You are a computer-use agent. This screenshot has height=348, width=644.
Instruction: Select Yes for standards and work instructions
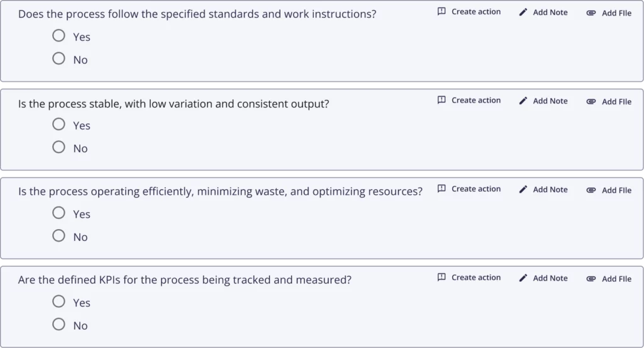click(x=58, y=36)
